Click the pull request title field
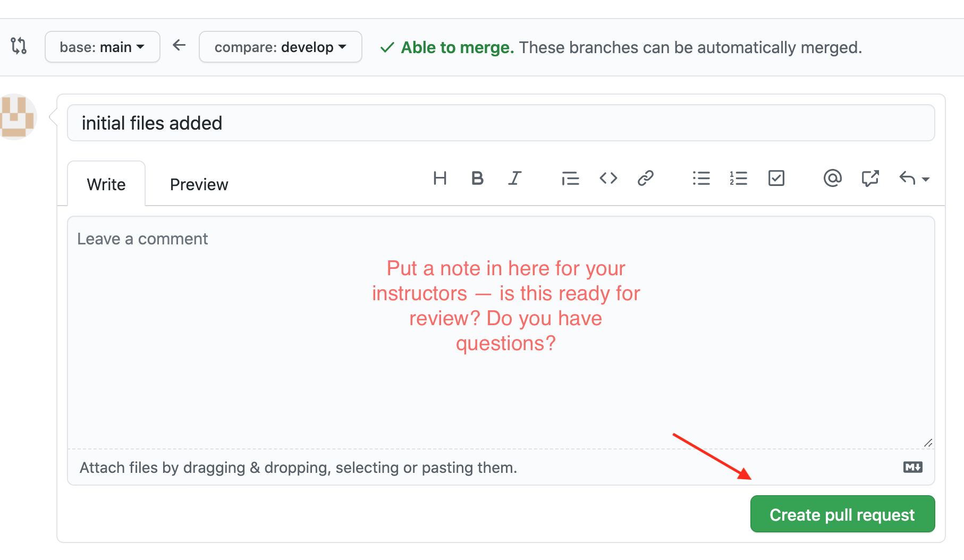The width and height of the screenshot is (964, 560). pyautogui.click(x=500, y=123)
